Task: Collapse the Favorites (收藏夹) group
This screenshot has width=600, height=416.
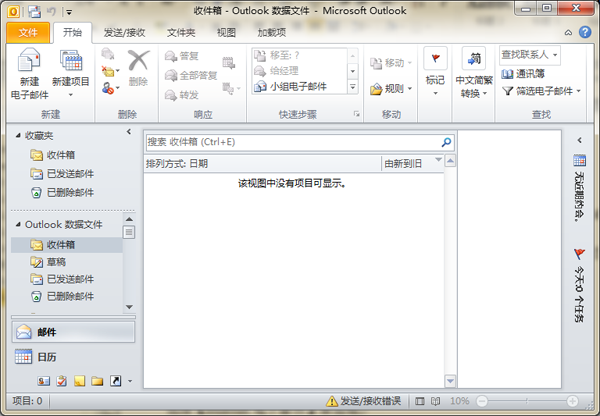Action: point(18,135)
